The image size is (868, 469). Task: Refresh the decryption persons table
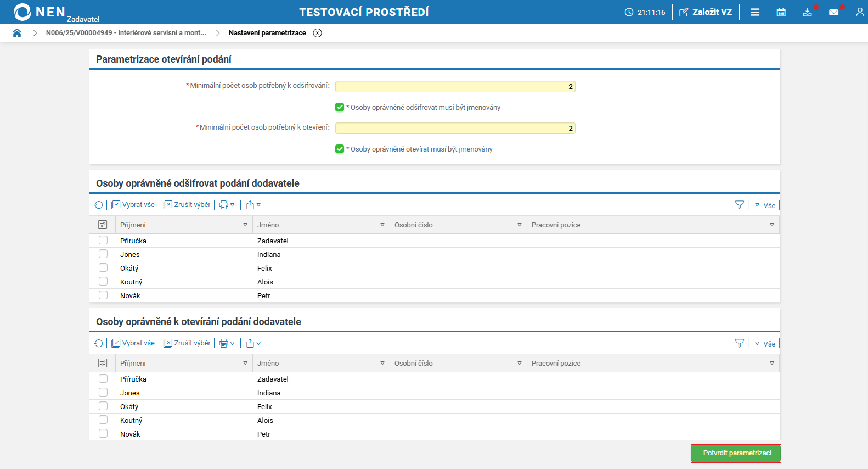point(99,205)
